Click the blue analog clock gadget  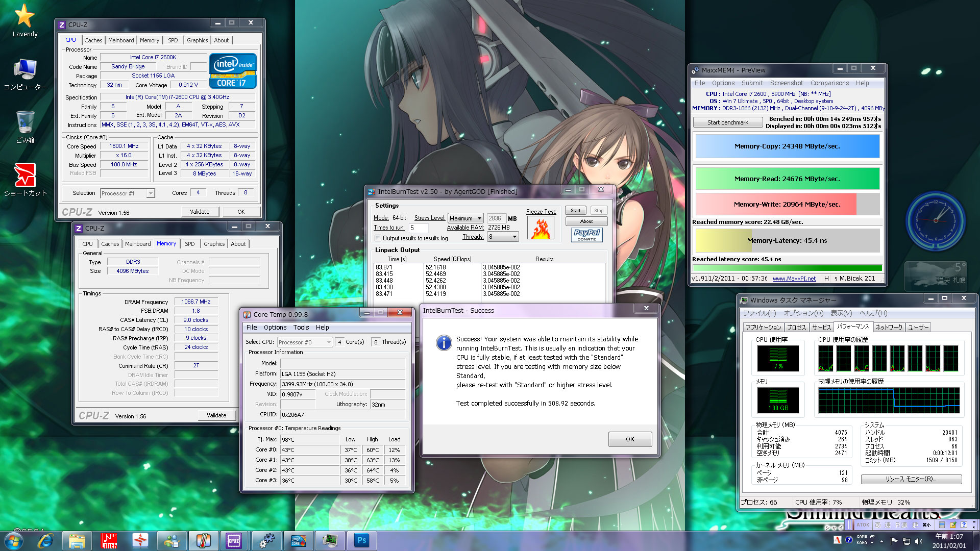tap(936, 220)
